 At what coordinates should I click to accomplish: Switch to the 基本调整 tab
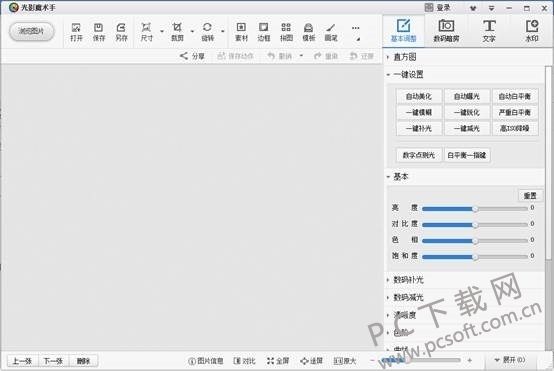point(403,31)
